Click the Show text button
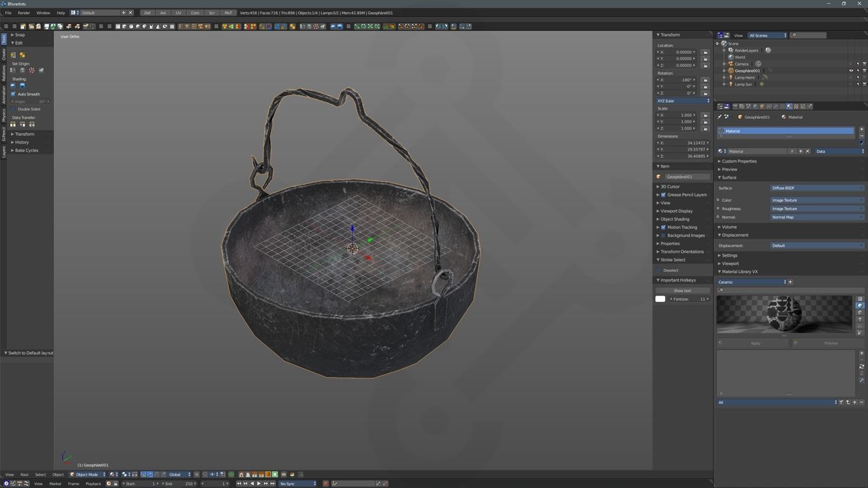The height and width of the screenshot is (488, 868). click(x=682, y=290)
